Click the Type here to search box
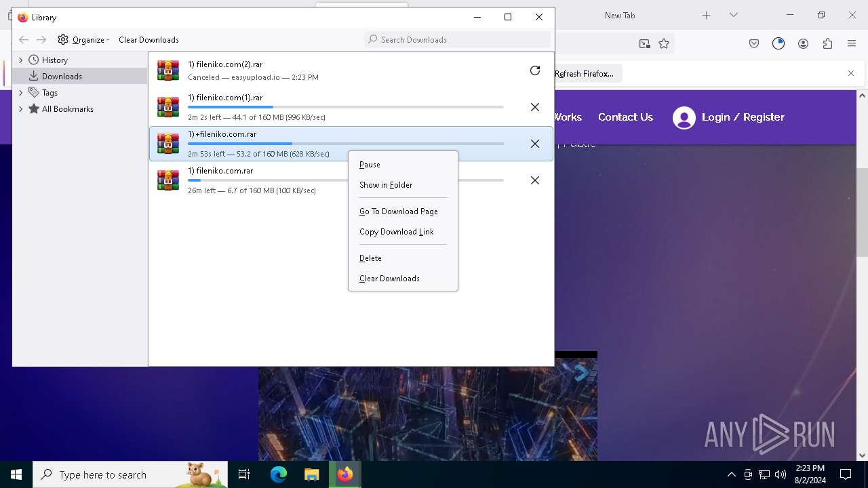 click(130, 474)
